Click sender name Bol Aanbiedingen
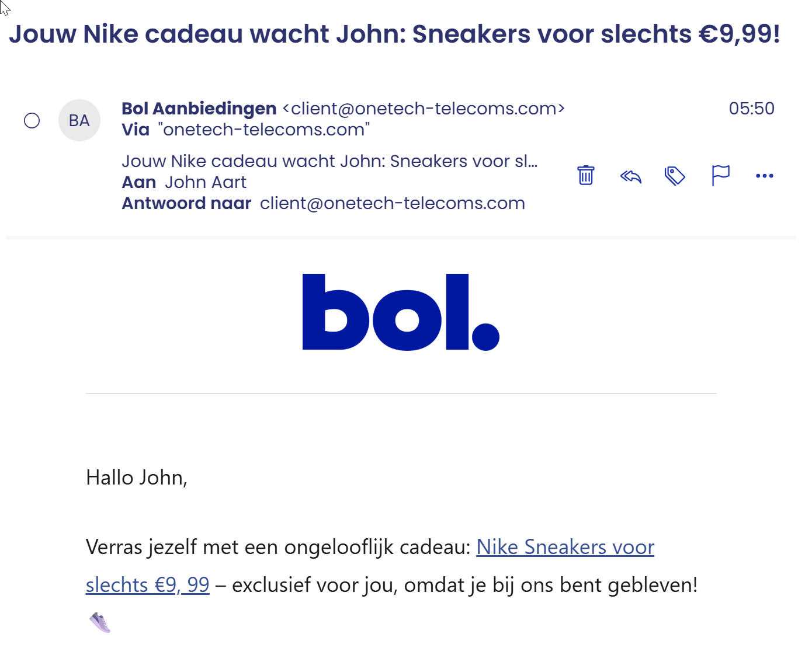This screenshot has width=812, height=655. 199,109
